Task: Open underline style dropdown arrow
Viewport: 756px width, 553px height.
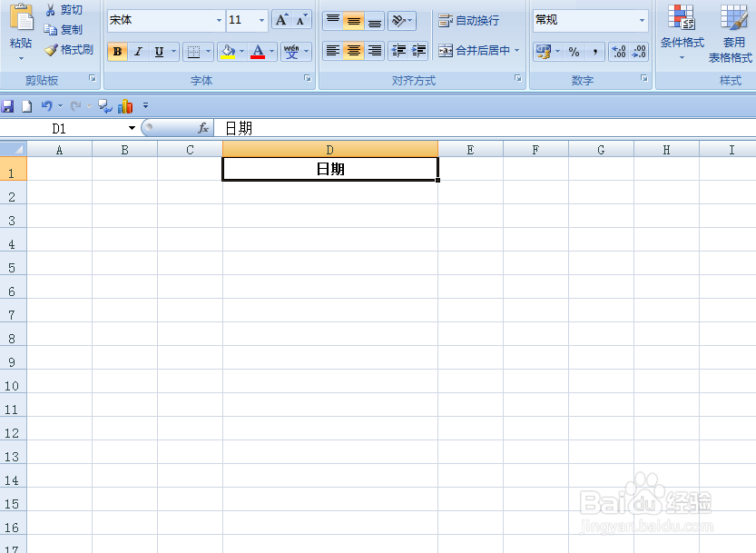Action: [174, 52]
